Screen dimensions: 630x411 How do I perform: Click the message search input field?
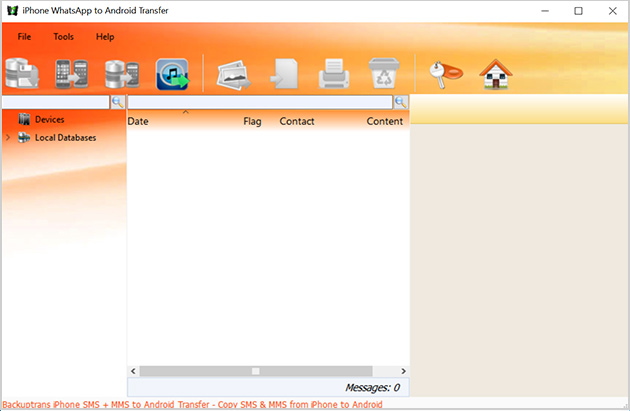pyautogui.click(x=260, y=102)
